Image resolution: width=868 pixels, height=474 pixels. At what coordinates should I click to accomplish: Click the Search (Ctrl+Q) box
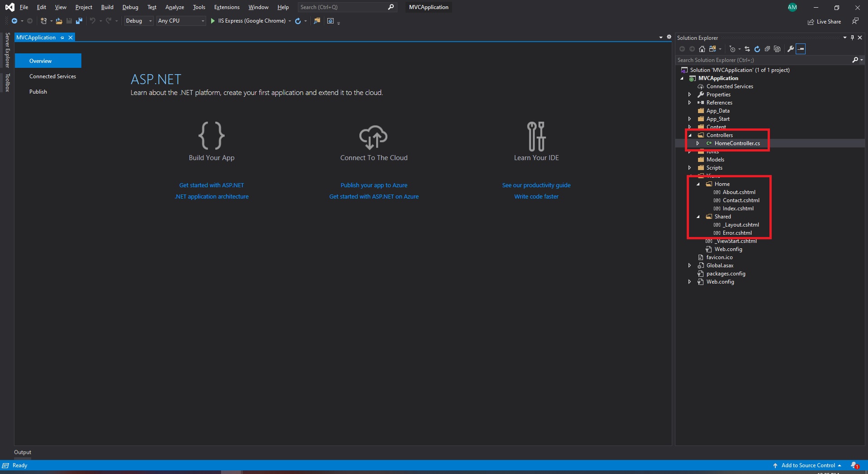coord(346,7)
